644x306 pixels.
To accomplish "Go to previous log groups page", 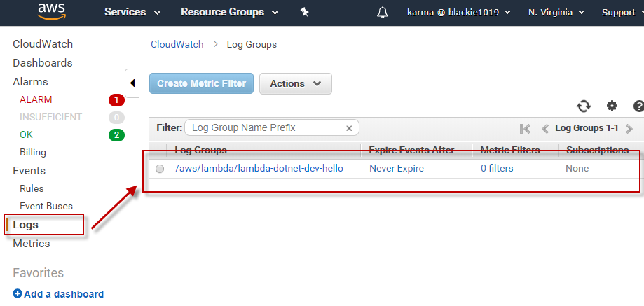I will click(545, 128).
